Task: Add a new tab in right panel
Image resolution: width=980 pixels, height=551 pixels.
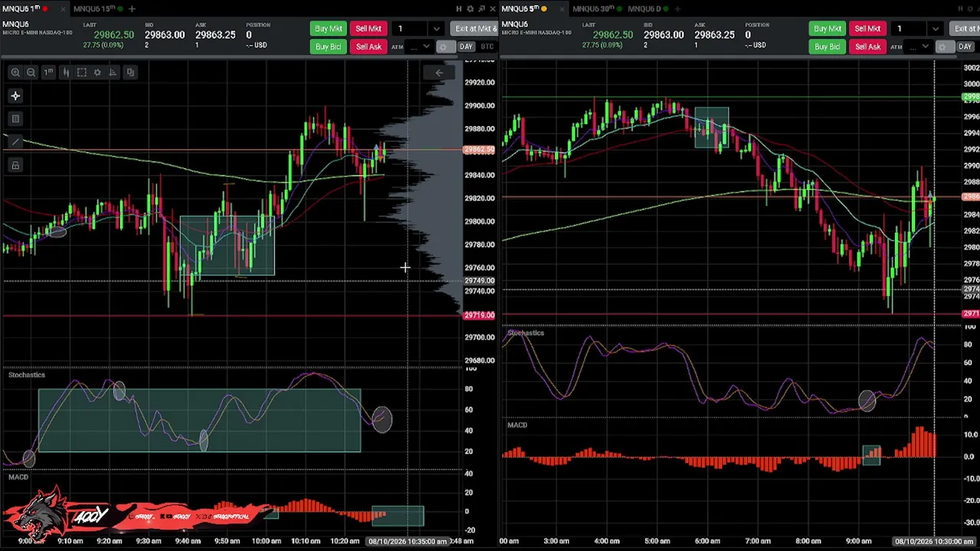Action: point(678,8)
